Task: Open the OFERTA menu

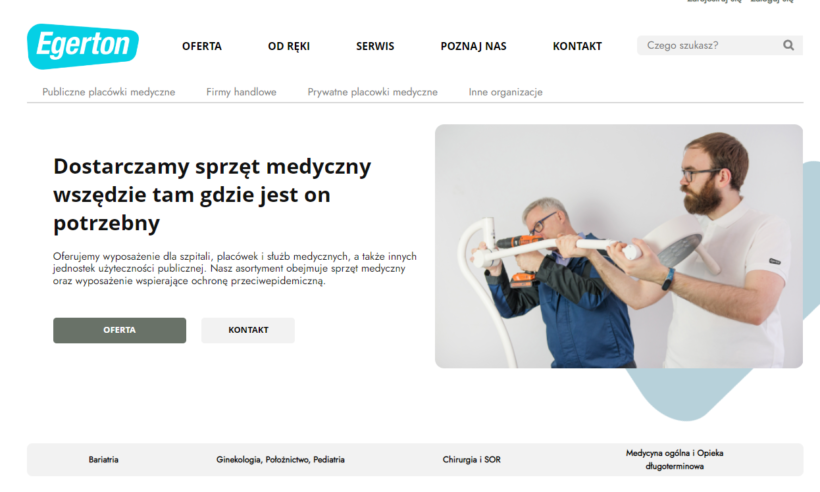Action: click(x=202, y=46)
